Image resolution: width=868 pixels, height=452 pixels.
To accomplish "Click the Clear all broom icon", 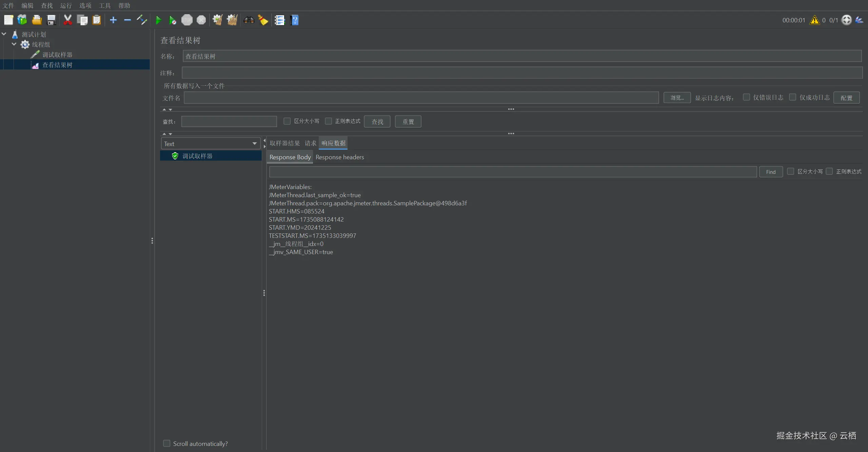I will click(232, 20).
